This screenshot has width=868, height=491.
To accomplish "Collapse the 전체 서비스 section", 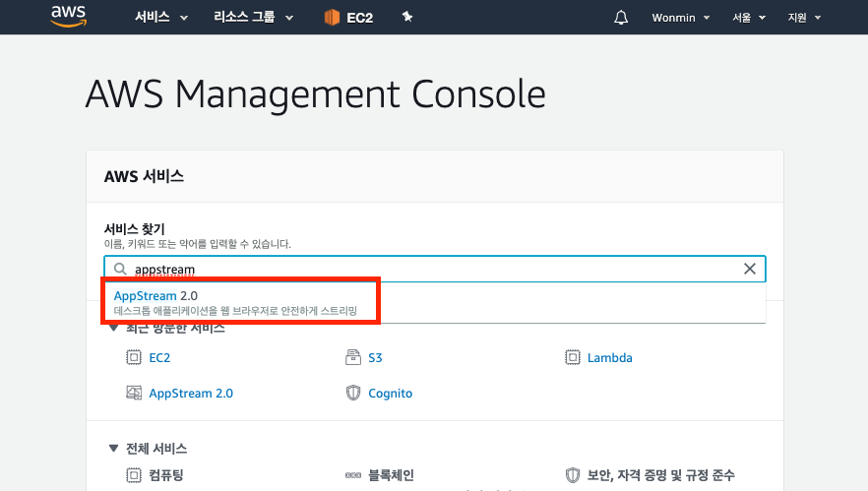I will [x=113, y=449].
